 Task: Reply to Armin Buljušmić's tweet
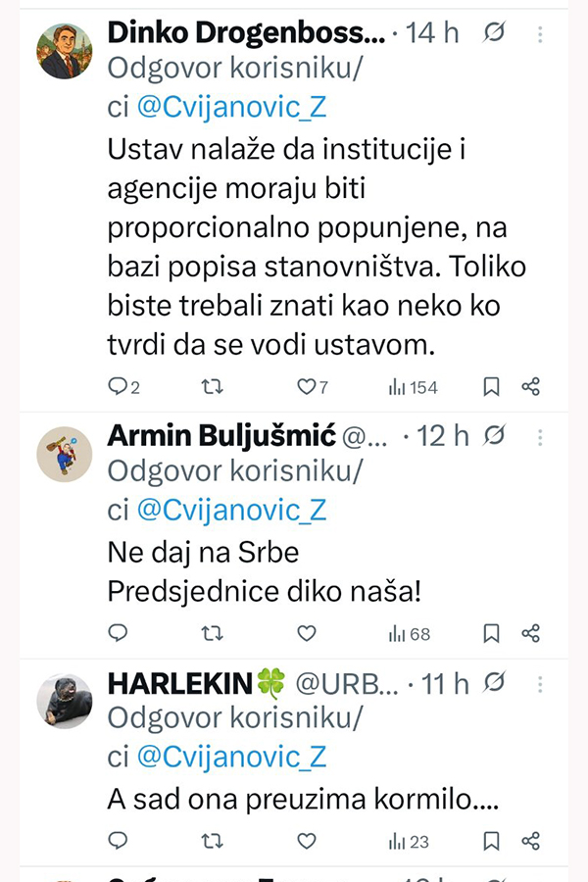pyautogui.click(x=119, y=633)
